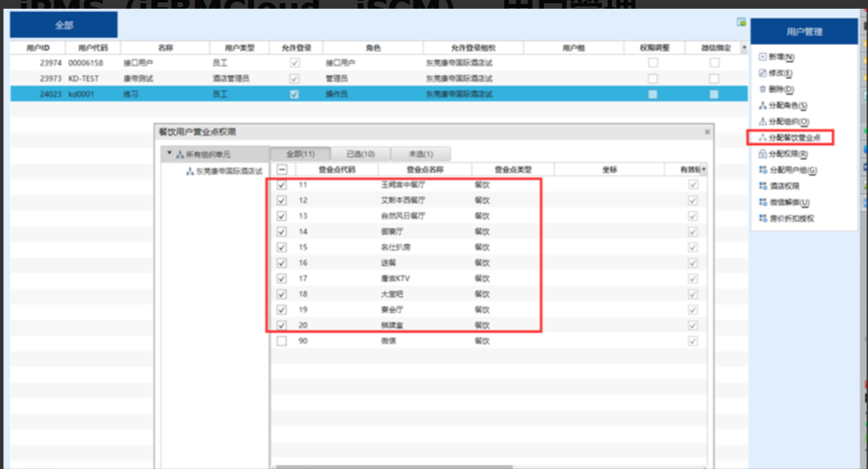The height and width of the screenshot is (469, 868).
Task: Toggle the select-all checkbox in outlet header
Action: tap(282, 169)
